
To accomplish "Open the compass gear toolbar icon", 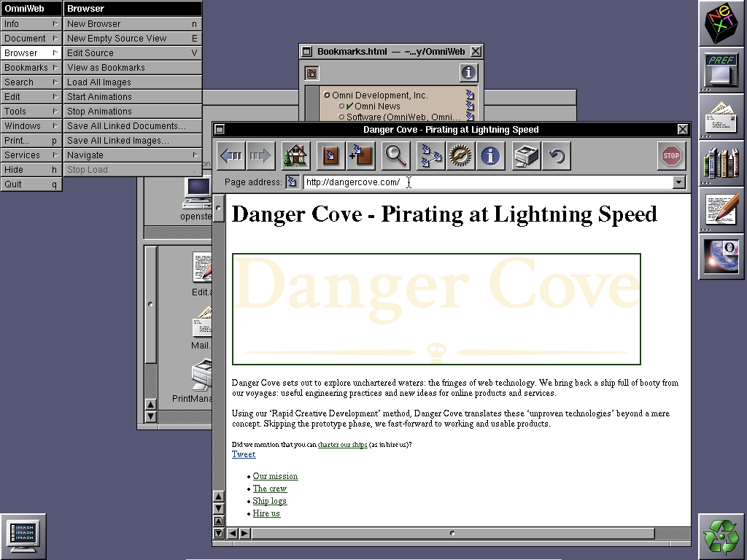I will pos(461,156).
